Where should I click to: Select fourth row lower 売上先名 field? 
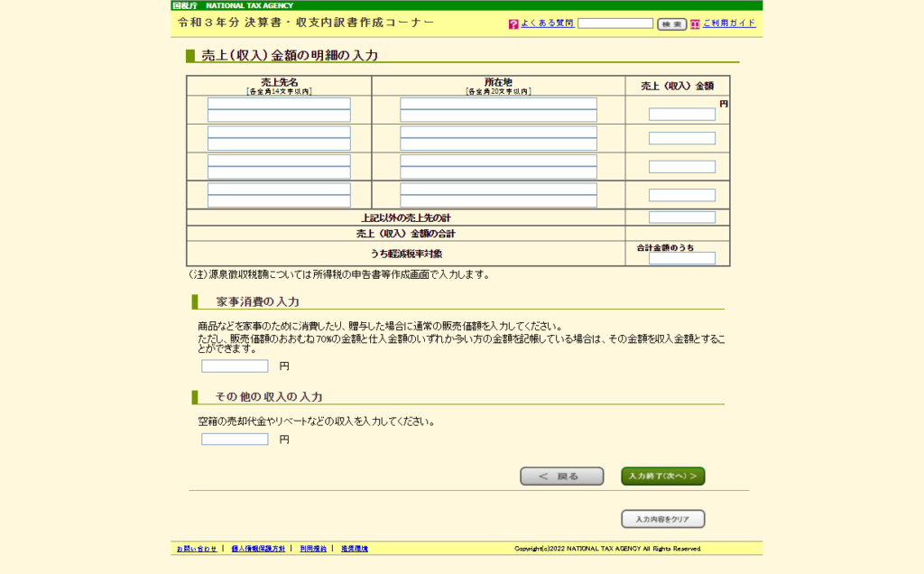279,201
